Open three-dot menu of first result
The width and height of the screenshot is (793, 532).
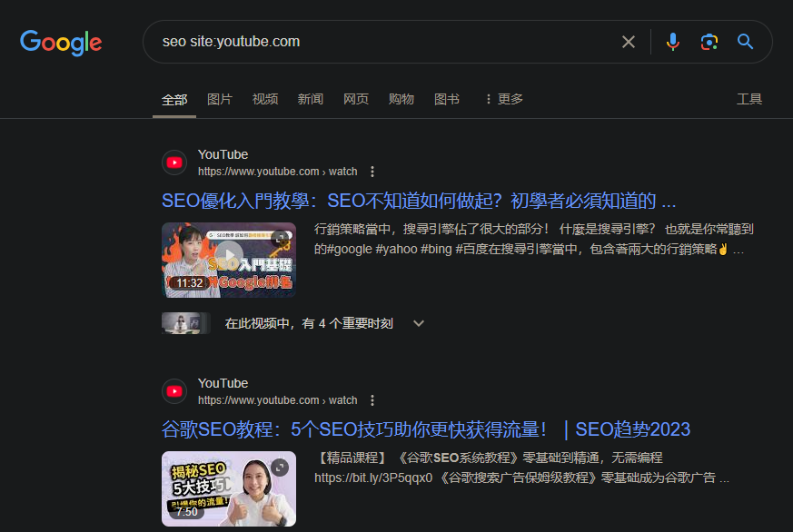click(372, 172)
